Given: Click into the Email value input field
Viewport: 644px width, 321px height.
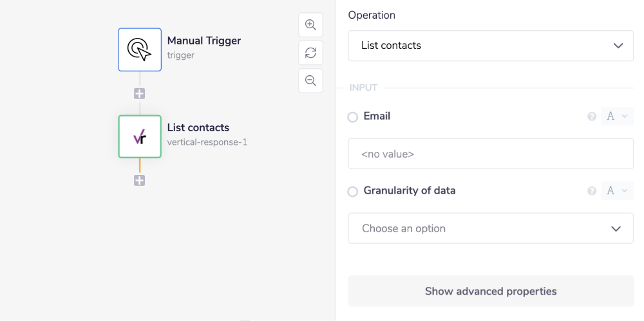Looking at the screenshot, I should click(491, 154).
